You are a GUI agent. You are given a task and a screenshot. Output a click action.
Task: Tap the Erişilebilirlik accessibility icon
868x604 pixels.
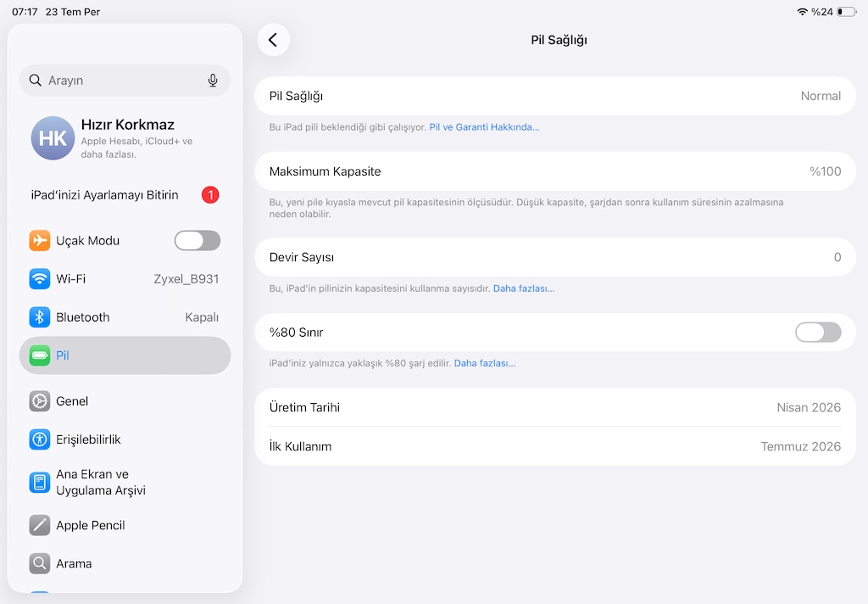[x=39, y=439]
